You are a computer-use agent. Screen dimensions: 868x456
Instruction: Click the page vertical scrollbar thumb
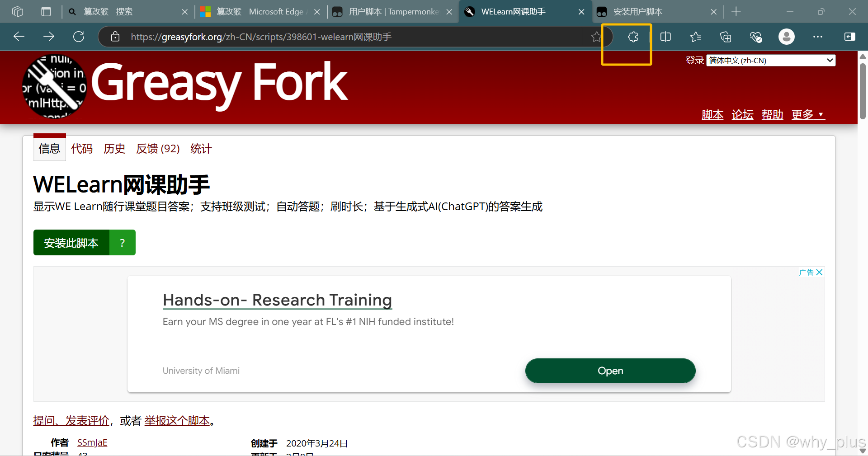863,90
